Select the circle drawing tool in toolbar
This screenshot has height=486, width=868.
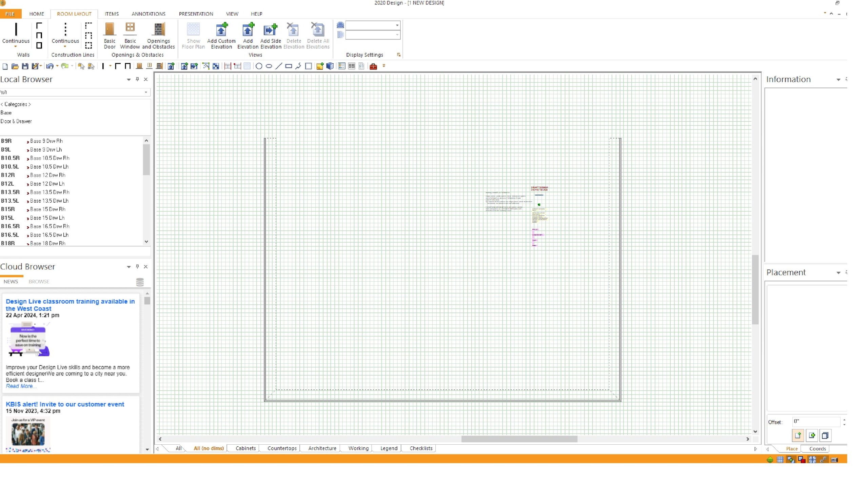coord(259,66)
